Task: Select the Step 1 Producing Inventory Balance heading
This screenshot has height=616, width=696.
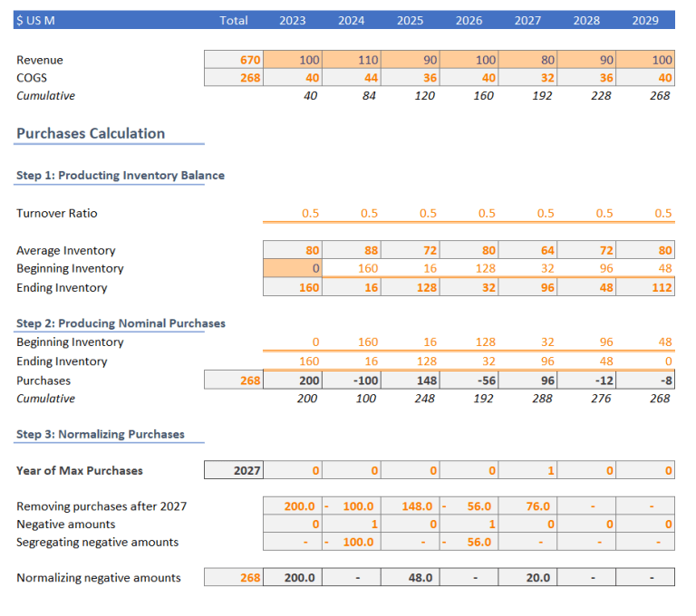Action: tap(120, 175)
